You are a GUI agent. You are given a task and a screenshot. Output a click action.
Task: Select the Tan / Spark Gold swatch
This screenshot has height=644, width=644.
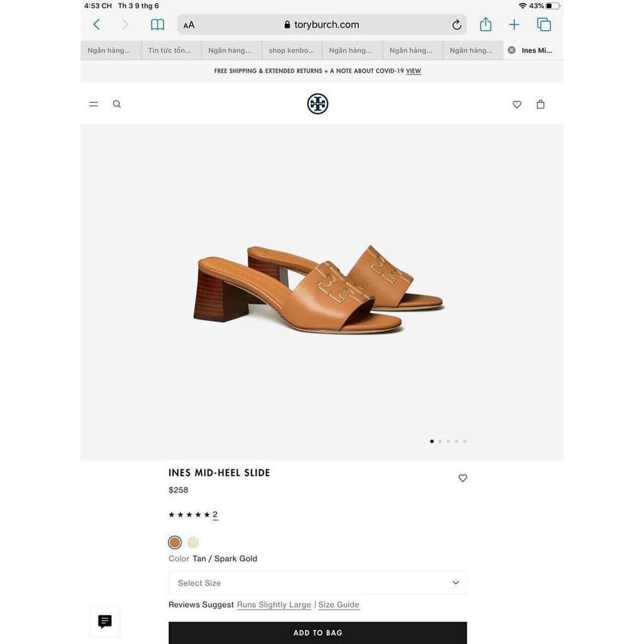click(175, 542)
